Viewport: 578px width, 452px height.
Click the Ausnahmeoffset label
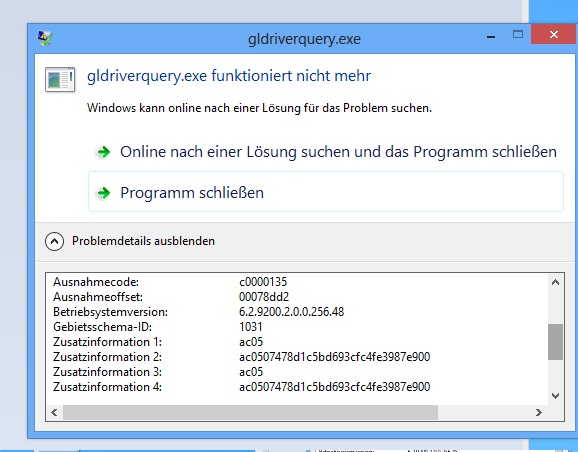pyautogui.click(x=98, y=297)
